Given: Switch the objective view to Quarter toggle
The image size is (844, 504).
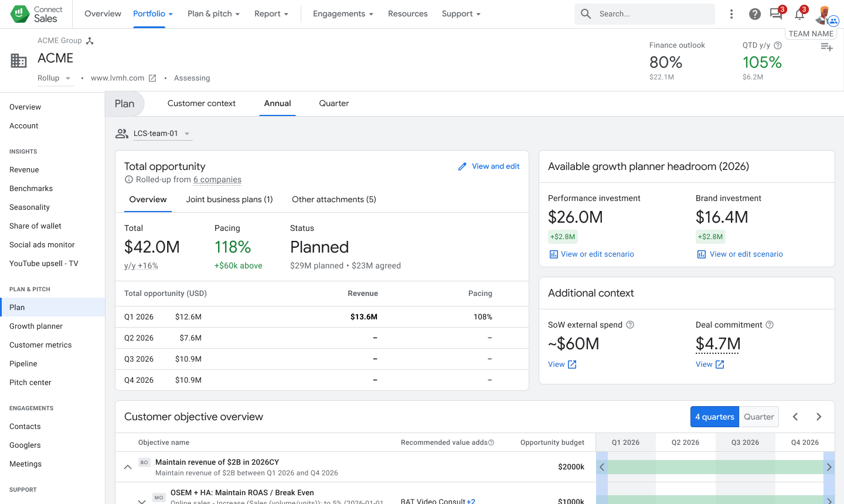Looking at the screenshot, I should [x=759, y=417].
